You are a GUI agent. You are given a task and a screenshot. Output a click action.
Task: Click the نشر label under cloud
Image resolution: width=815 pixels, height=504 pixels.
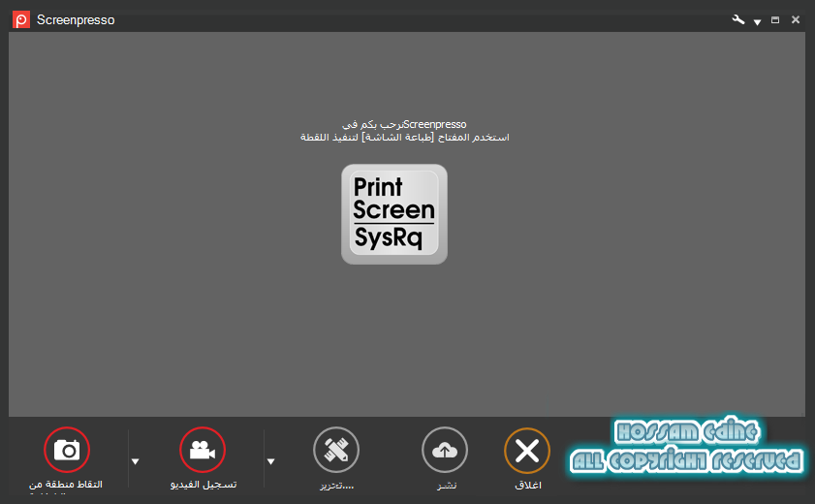coord(447,486)
